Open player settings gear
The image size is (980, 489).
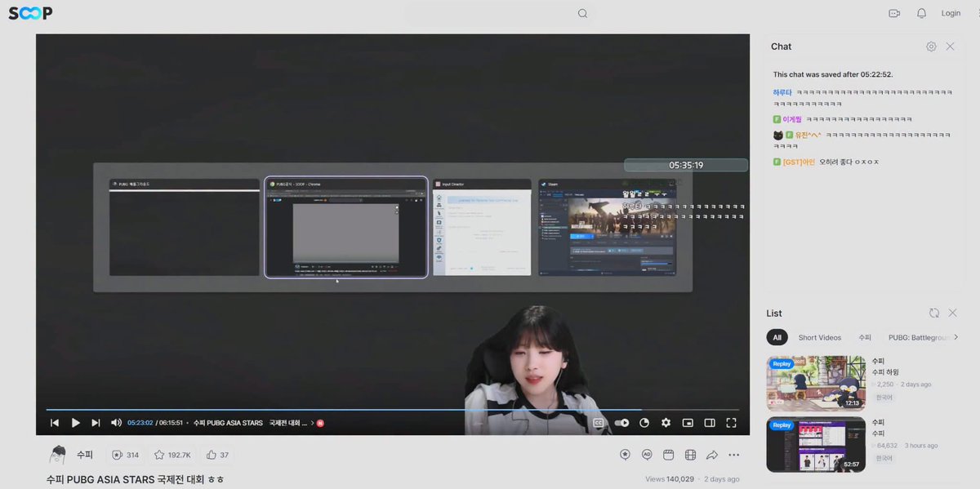[x=666, y=423]
